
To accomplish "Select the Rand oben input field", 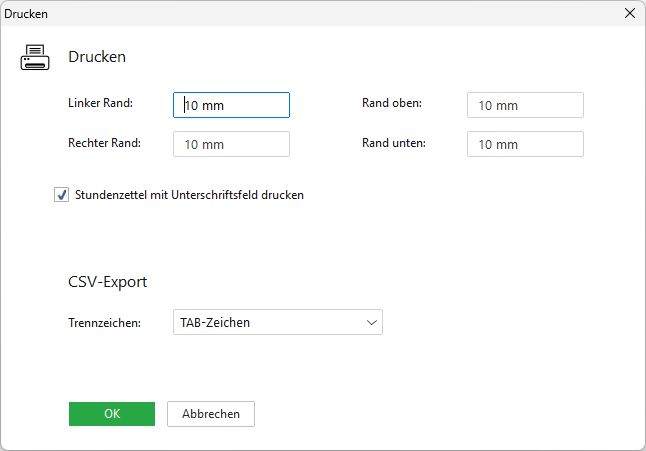I will 525,105.
